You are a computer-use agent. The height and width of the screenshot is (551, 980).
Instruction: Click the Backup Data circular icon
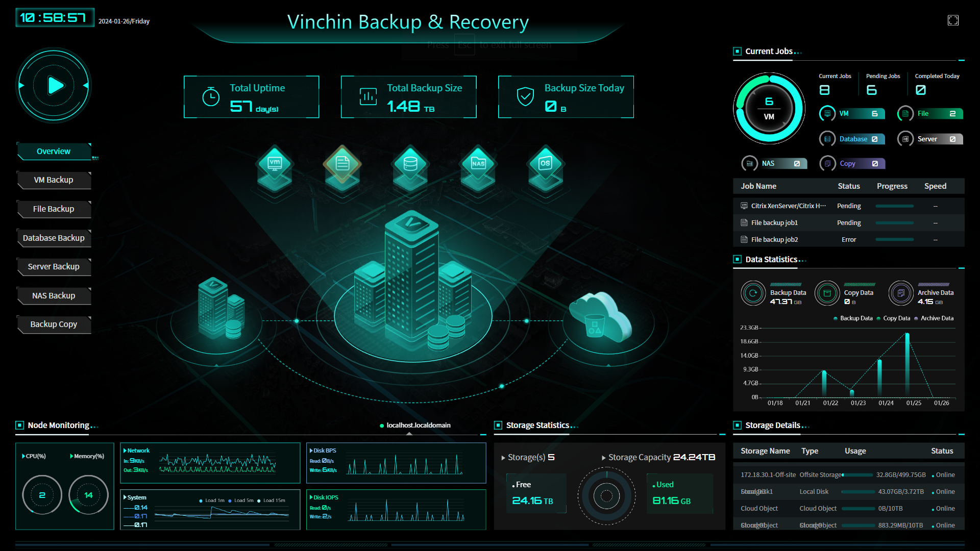point(753,293)
